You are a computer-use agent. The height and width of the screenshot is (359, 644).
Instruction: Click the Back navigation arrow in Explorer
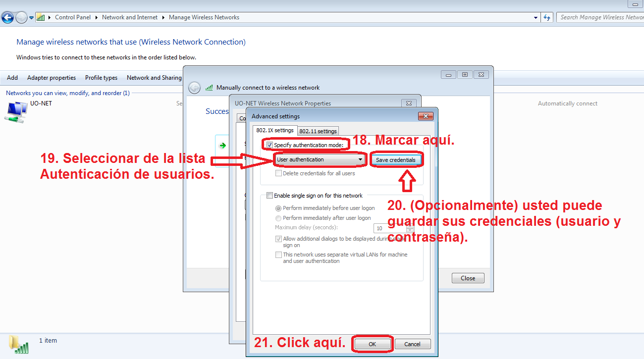pyautogui.click(x=7, y=18)
